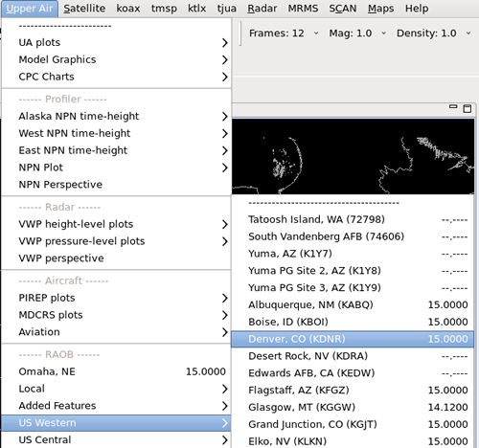The width and height of the screenshot is (479, 448).
Task: Select Denver, CO (KDNR) sounding
Action: [x=353, y=339]
